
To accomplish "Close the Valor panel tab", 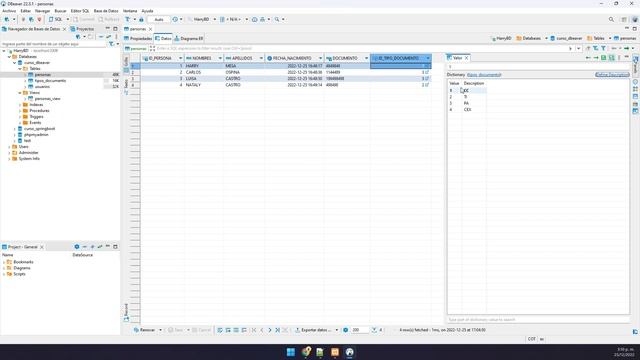I will pos(467,58).
